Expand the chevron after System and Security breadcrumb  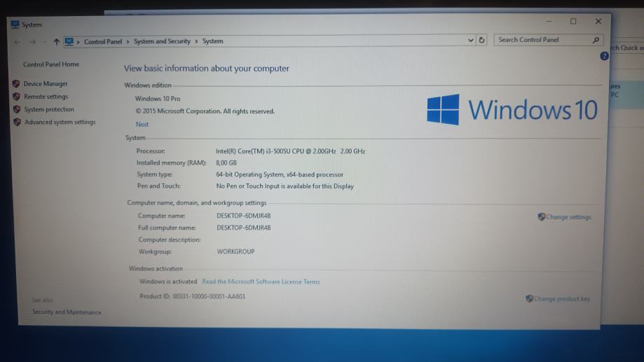tap(196, 41)
